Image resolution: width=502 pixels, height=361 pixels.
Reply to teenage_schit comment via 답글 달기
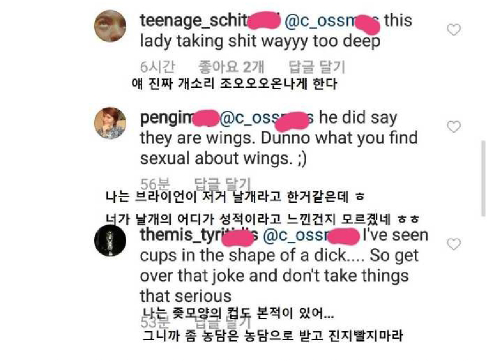point(317,67)
